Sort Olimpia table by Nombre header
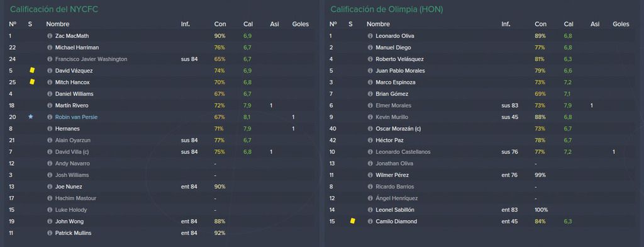644x247 pixels. coord(378,25)
